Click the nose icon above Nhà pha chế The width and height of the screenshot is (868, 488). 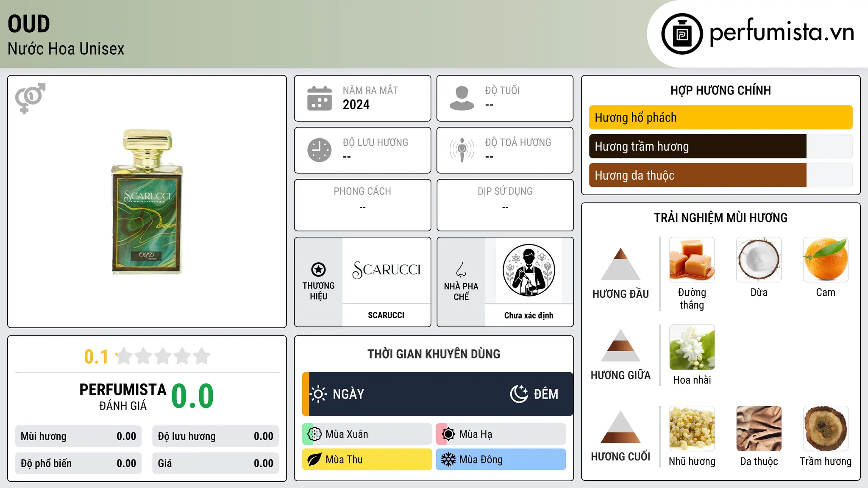[x=461, y=269]
